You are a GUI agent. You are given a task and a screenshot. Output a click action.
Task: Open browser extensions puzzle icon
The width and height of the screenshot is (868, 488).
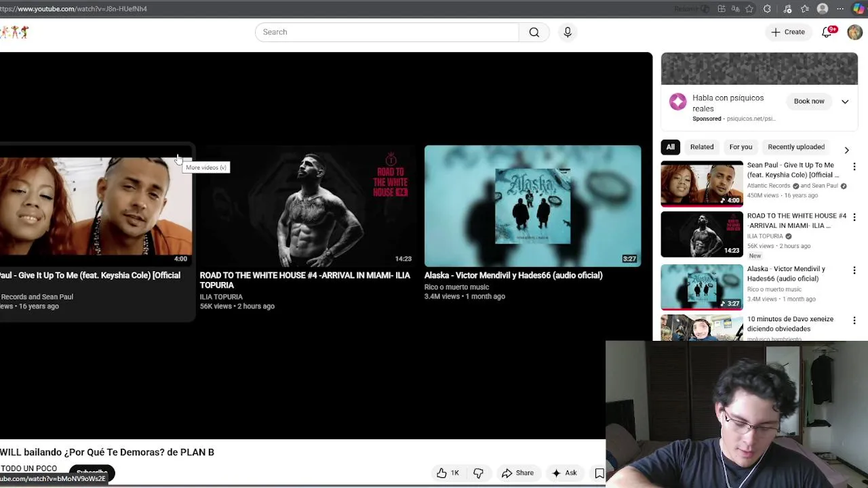[767, 9]
